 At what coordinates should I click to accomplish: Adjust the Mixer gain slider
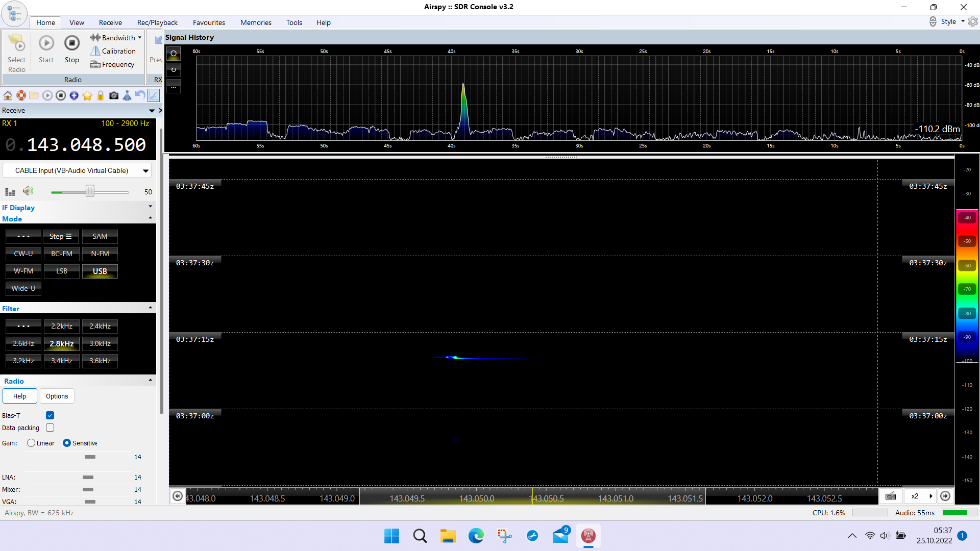pos(88,490)
